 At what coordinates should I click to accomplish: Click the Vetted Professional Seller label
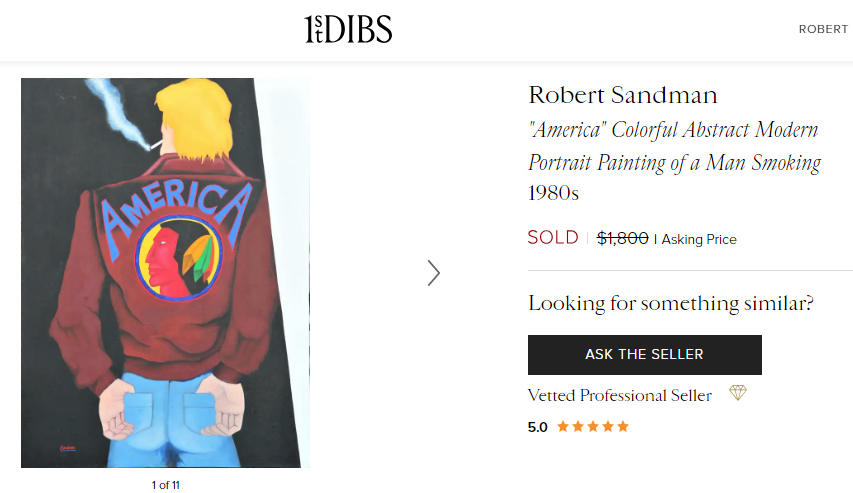(x=620, y=395)
